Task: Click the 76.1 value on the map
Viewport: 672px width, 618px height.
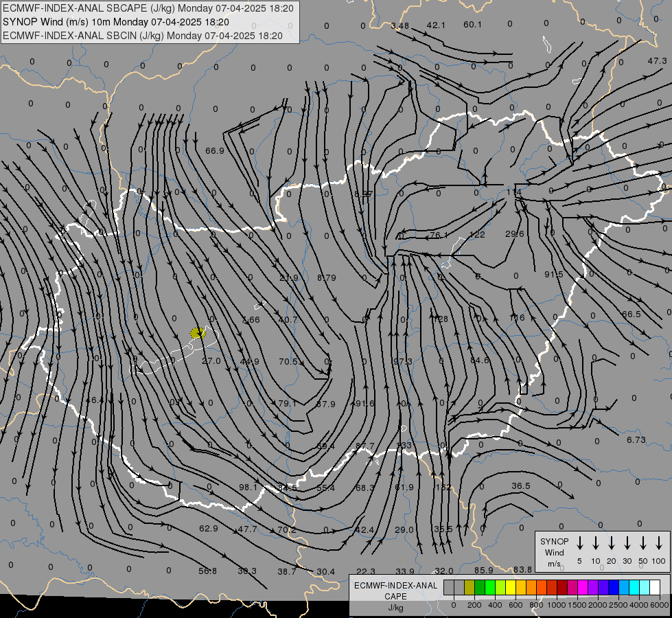Action: pyautogui.click(x=439, y=235)
